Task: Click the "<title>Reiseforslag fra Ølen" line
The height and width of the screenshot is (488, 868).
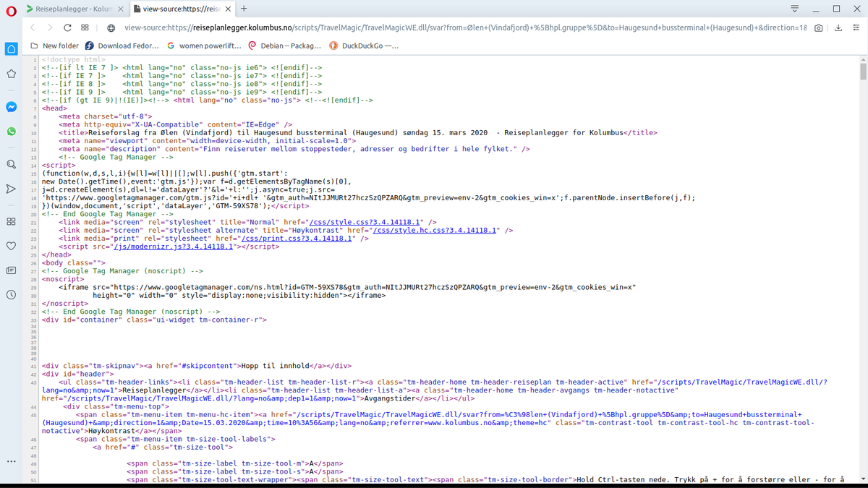Action: click(358, 133)
